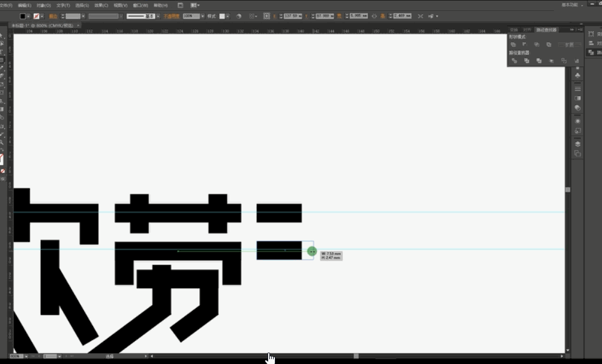
Task: Select the Type tool
Action: point(2,52)
